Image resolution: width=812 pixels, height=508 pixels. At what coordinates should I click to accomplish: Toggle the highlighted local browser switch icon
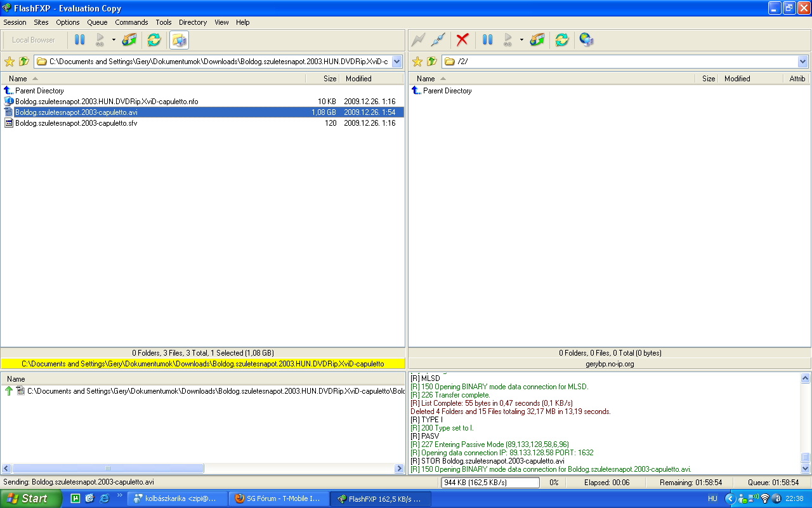179,40
